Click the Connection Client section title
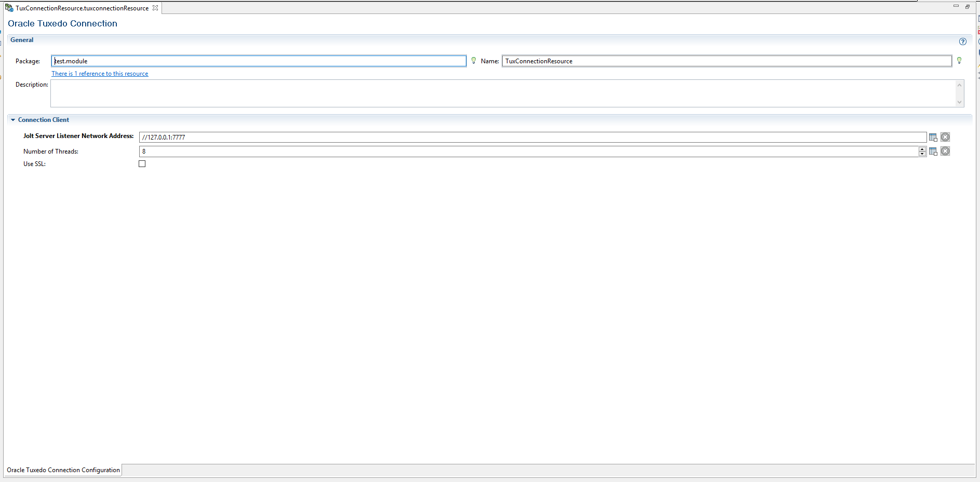This screenshot has width=980, height=482. click(44, 120)
